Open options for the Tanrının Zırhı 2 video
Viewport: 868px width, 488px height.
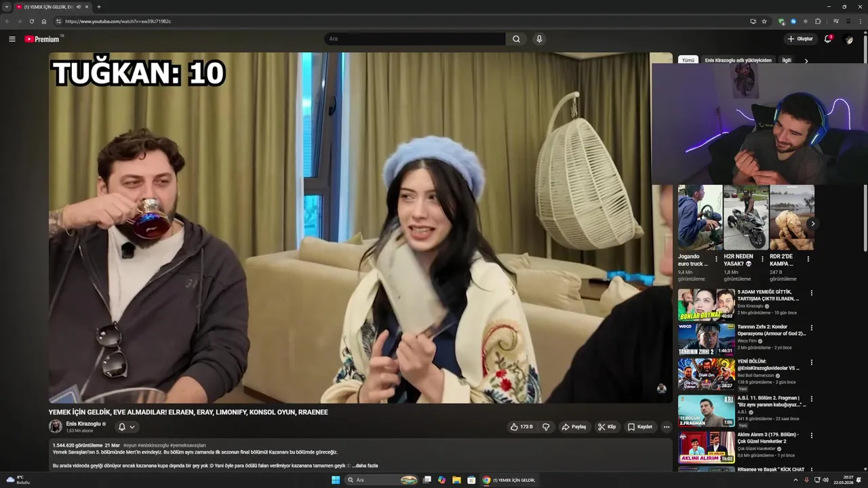(x=811, y=328)
